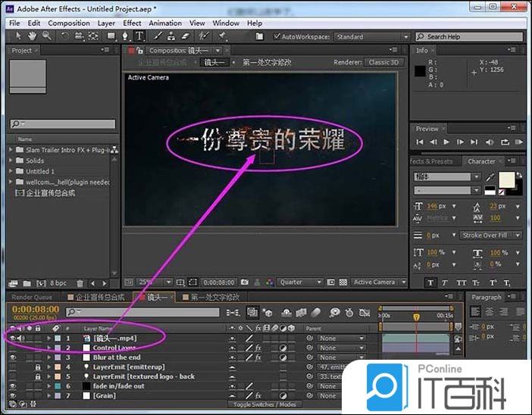Select the Zoom magnifier tool

click(x=47, y=36)
